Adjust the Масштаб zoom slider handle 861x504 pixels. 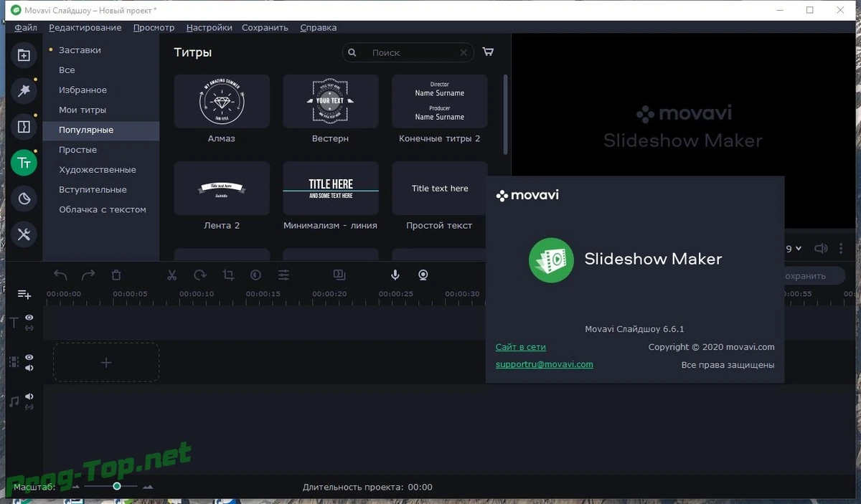pyautogui.click(x=116, y=486)
